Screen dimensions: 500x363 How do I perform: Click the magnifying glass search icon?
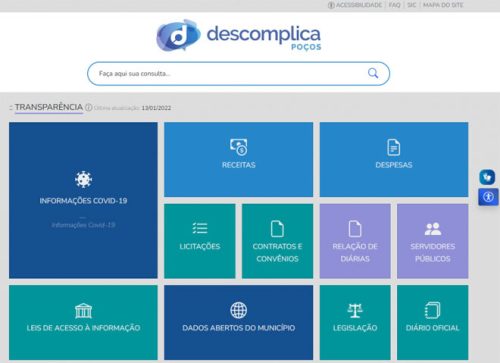pos(373,73)
